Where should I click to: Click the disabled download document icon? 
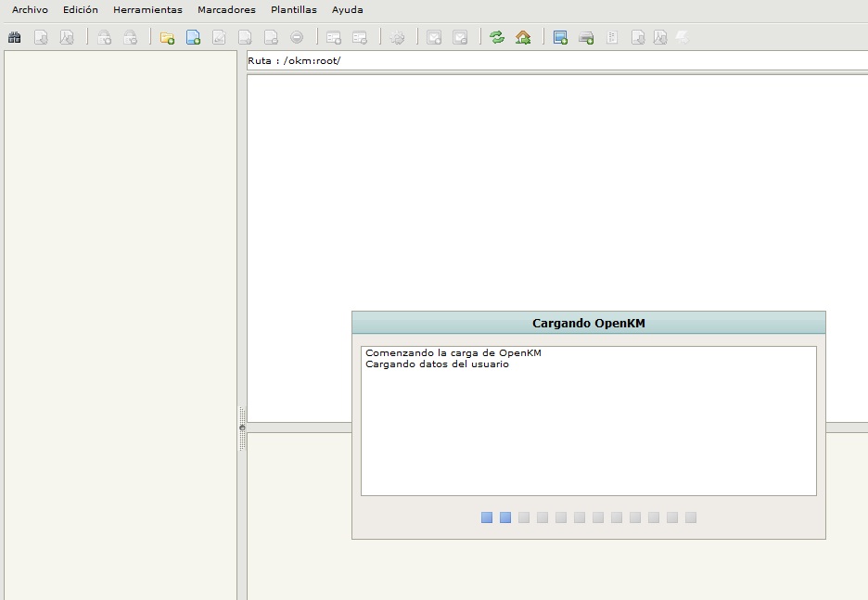pos(41,38)
